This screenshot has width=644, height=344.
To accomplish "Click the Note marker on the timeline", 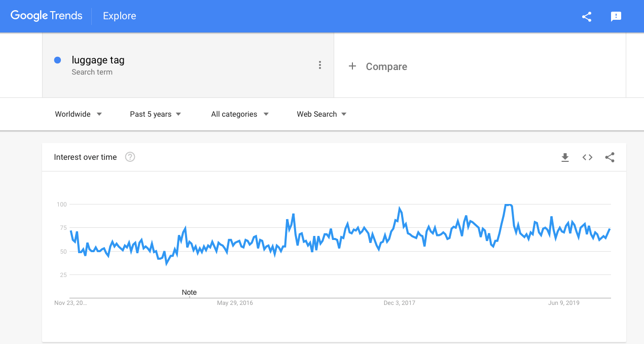I will click(189, 293).
